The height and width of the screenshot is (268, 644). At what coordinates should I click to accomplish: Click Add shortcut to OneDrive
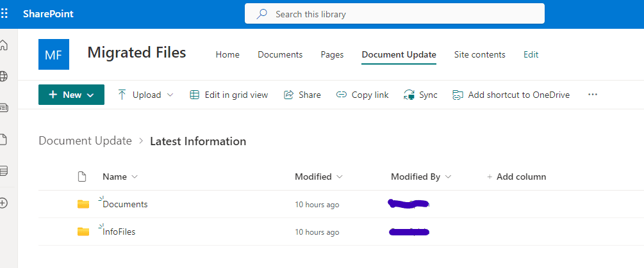pyautogui.click(x=511, y=95)
